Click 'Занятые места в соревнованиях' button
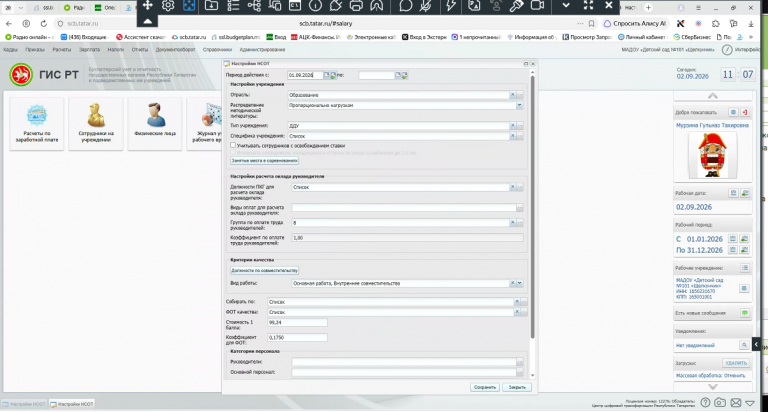 [x=264, y=160]
